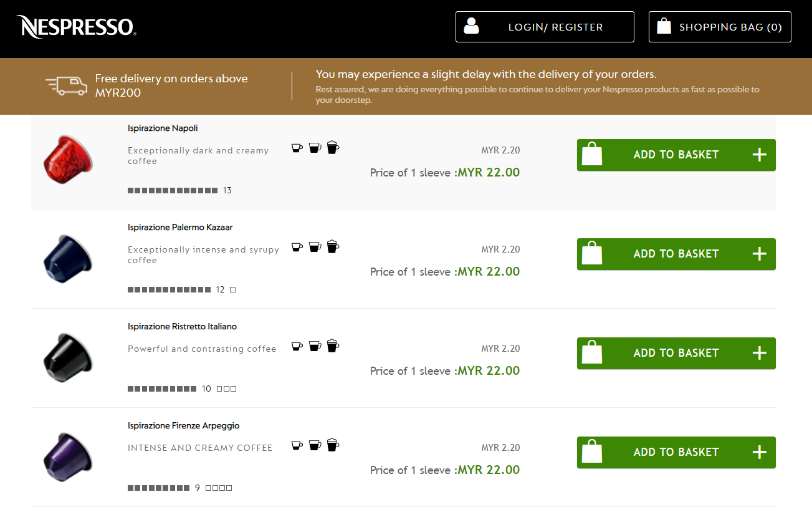Click the espresso cup icon for Firenze Arpeggio
This screenshot has height=507, width=812.
pyautogui.click(x=297, y=445)
